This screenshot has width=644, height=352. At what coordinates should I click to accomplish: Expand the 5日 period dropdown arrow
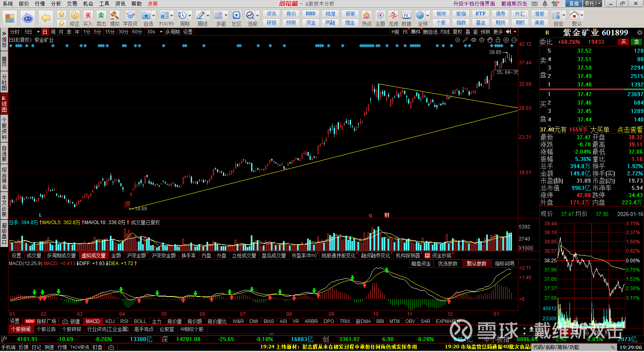pyautogui.click(x=38, y=32)
